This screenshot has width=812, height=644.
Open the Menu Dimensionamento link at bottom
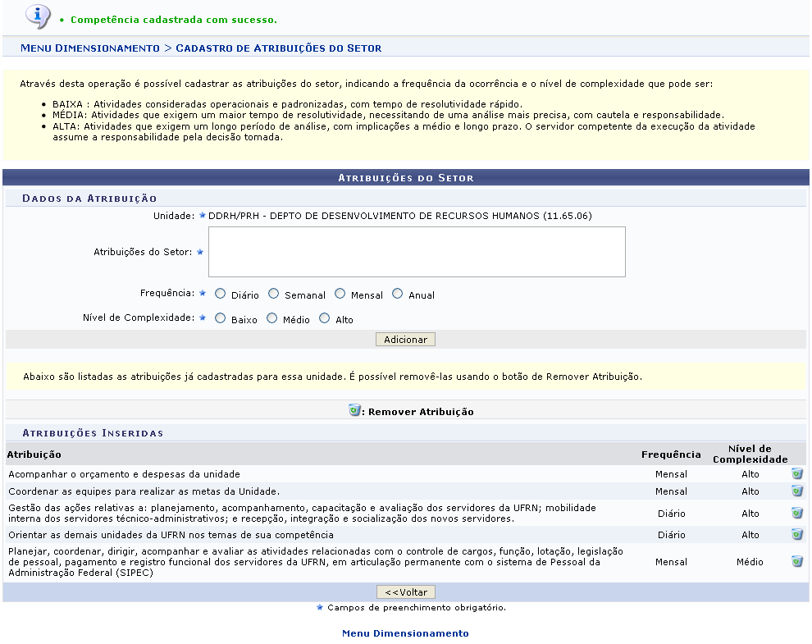click(x=405, y=633)
